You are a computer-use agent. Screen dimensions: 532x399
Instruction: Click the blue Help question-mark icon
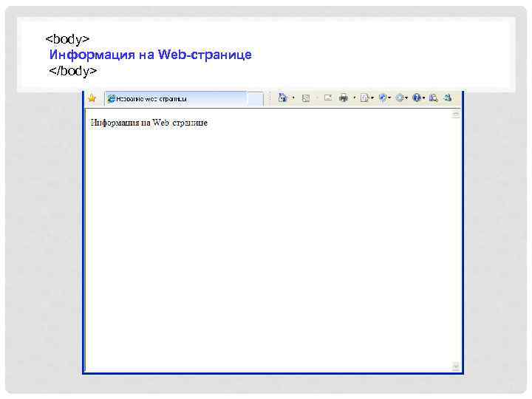[x=417, y=98]
